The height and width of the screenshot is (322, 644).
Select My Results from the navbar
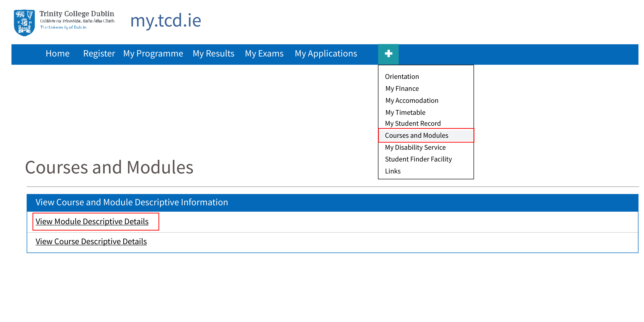click(213, 54)
